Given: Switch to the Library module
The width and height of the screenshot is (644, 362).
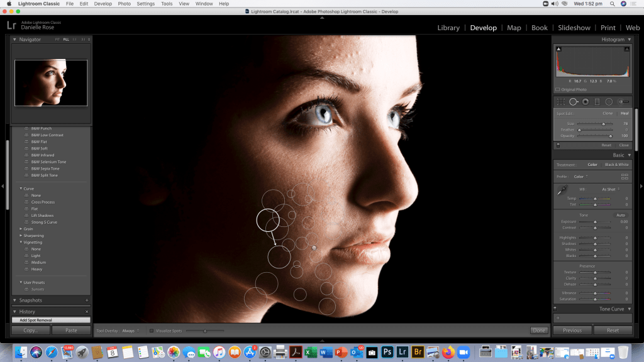Looking at the screenshot, I should [x=448, y=28].
